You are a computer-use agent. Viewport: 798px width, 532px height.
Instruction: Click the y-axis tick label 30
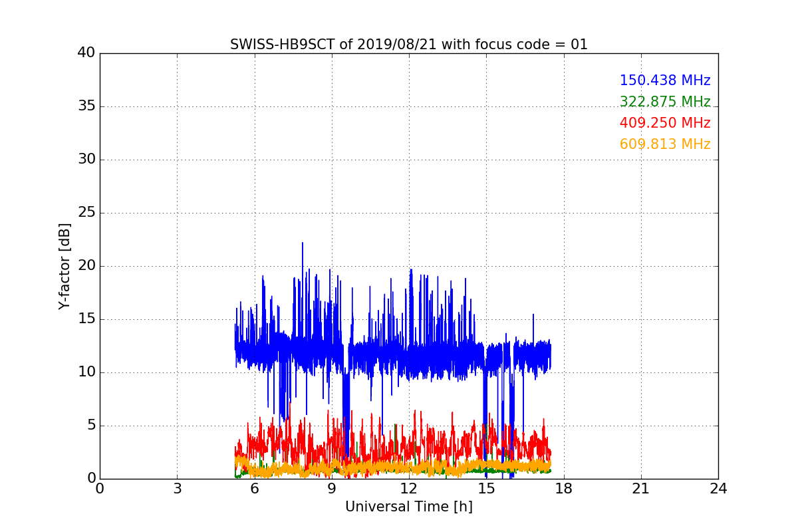pyautogui.click(x=86, y=160)
